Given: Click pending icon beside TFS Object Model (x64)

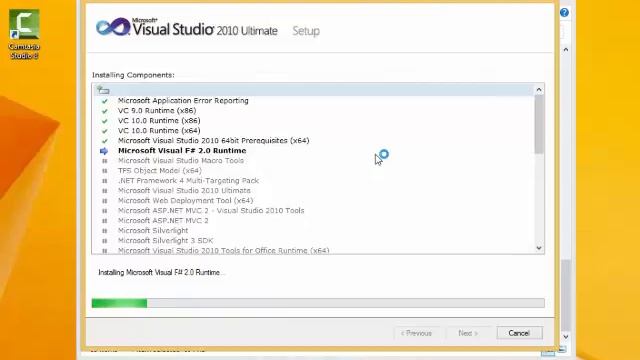Looking at the screenshot, I should coord(104,171).
